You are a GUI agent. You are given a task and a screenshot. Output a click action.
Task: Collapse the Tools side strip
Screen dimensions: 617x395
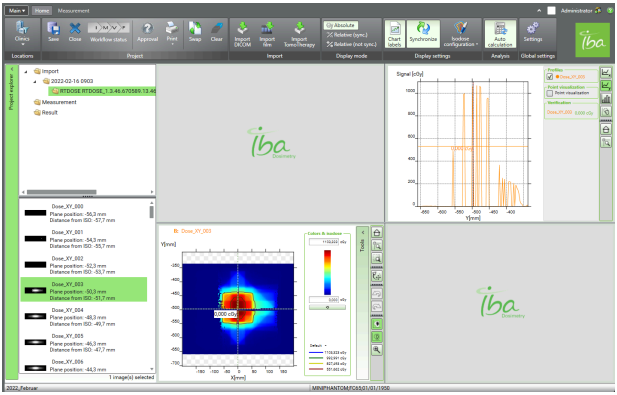(x=363, y=232)
